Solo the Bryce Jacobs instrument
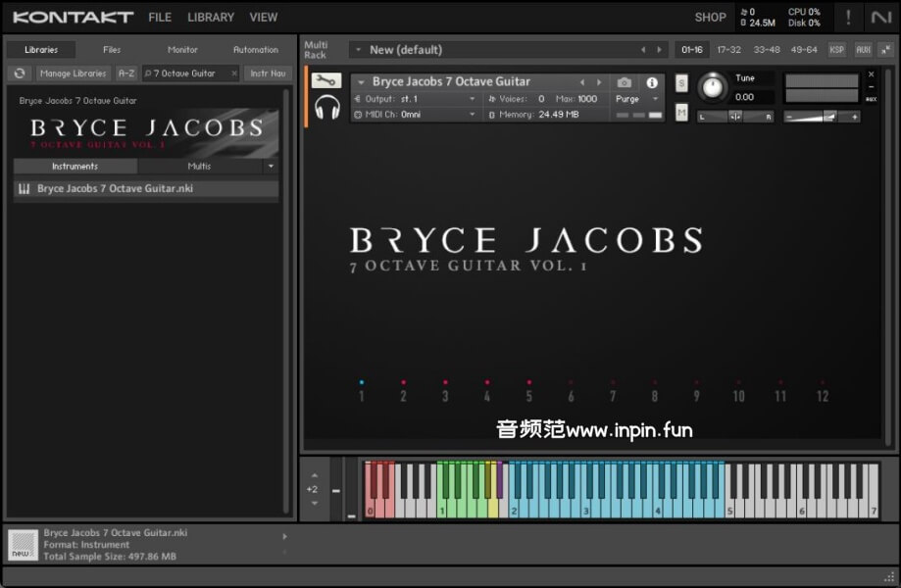 681,83
